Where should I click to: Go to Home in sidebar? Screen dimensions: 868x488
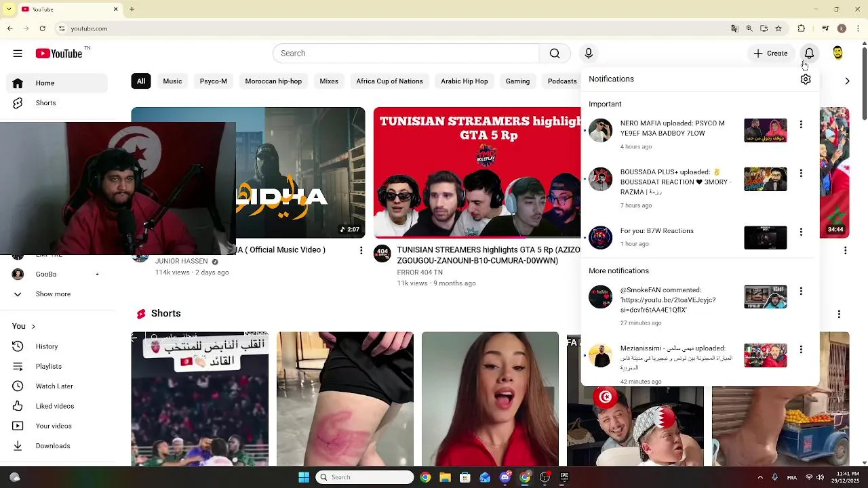(x=57, y=83)
